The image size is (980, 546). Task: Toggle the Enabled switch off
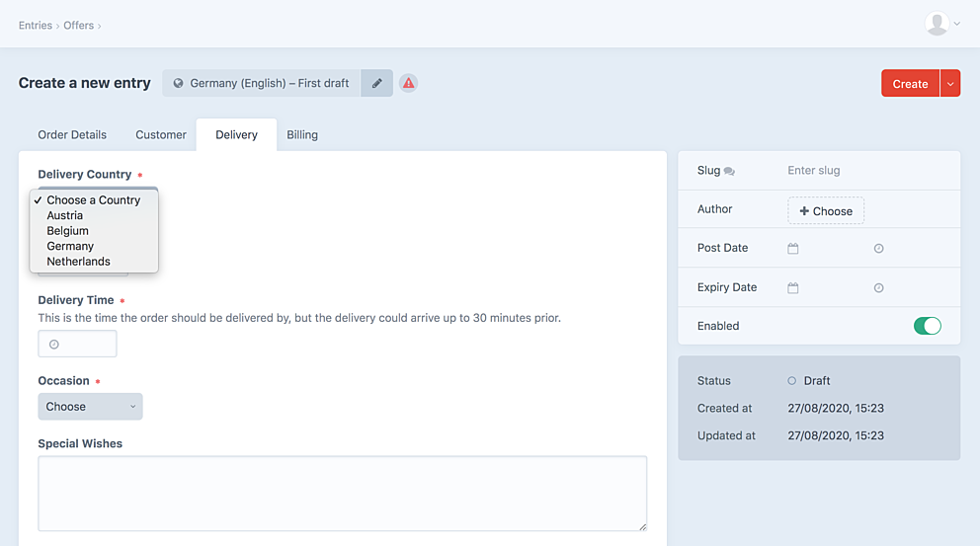click(928, 326)
